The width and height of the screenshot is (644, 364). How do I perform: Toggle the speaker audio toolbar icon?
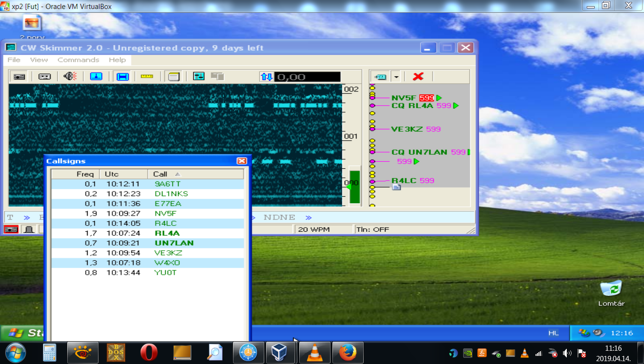[x=70, y=76]
